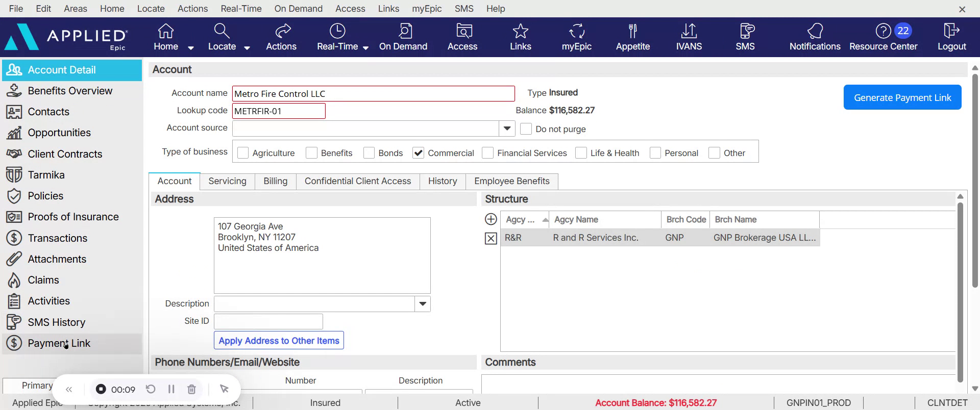Click Apply Address to Other Items
Viewport: 980px width, 410px height.
(x=279, y=341)
